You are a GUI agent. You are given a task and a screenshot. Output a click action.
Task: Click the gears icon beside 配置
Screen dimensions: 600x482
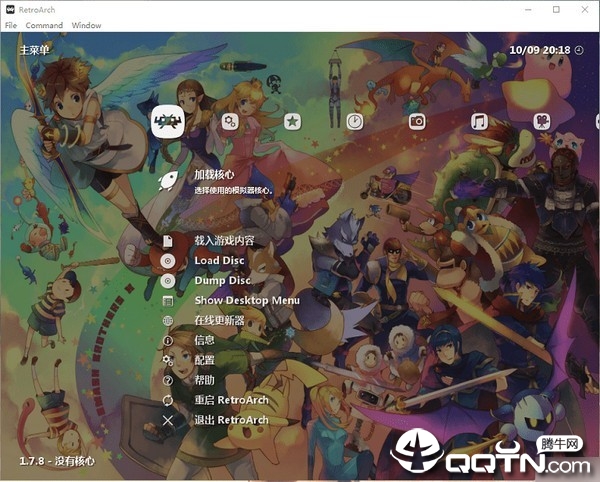pos(168,360)
